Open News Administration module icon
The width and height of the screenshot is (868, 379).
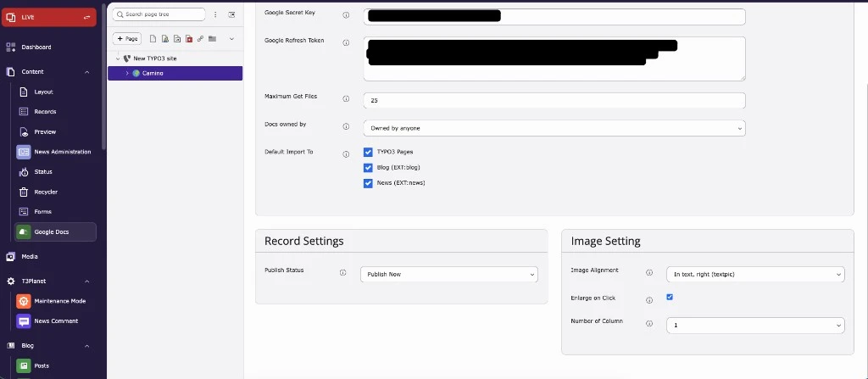(x=24, y=152)
